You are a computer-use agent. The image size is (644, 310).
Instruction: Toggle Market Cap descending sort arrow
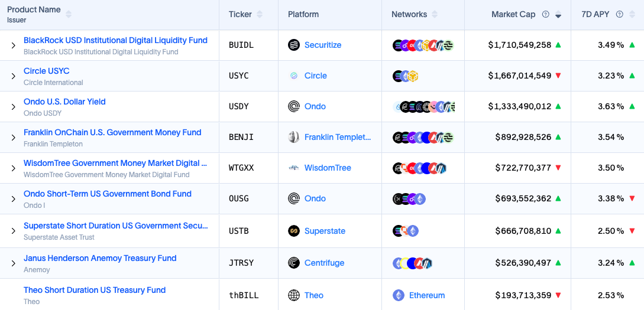[x=558, y=14]
